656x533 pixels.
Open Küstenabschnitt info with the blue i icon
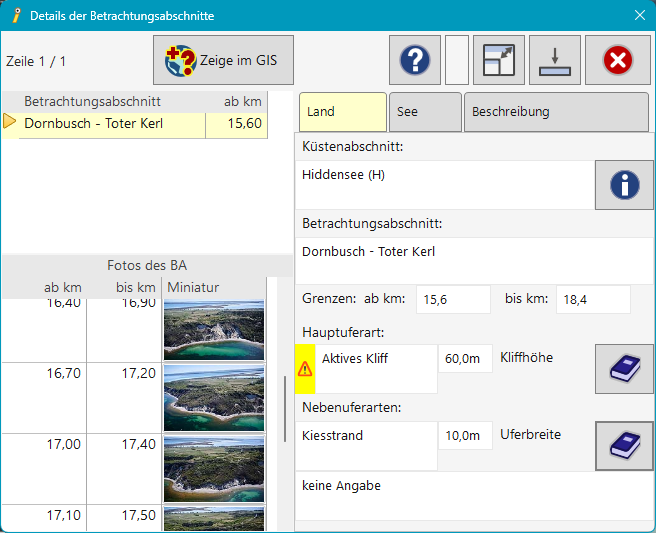coord(624,185)
